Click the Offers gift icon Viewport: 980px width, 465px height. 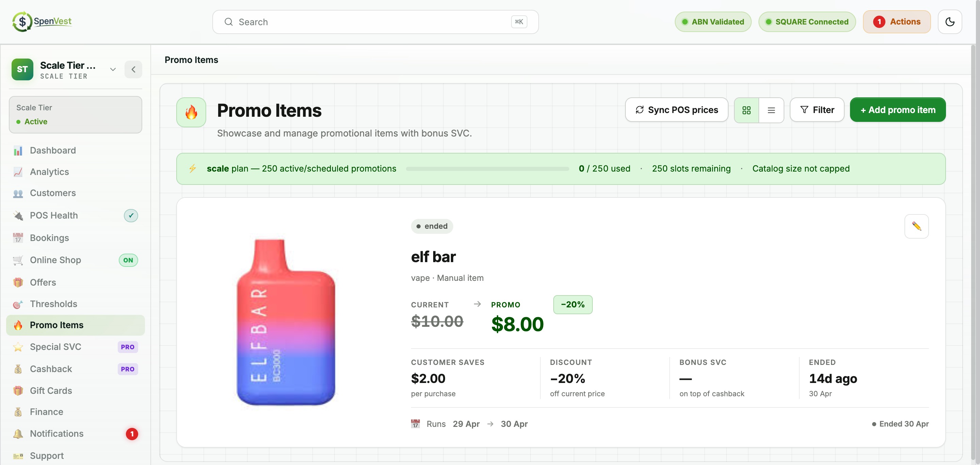pos(18,283)
